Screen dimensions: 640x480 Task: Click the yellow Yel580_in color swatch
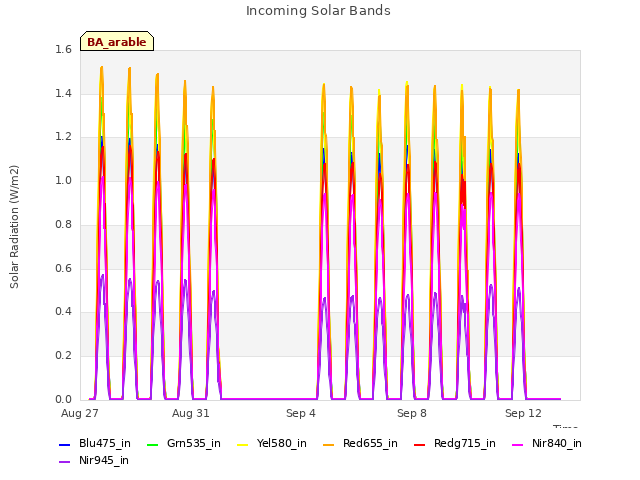point(242,444)
